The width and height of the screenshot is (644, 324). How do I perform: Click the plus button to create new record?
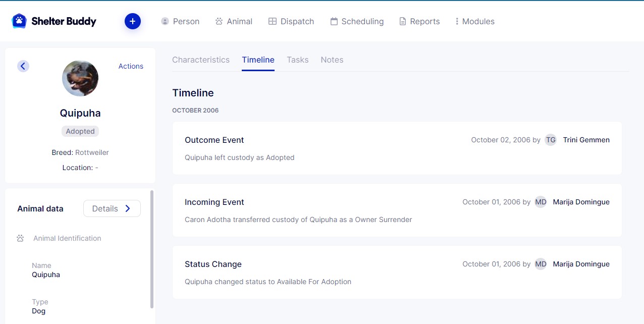coord(133,21)
